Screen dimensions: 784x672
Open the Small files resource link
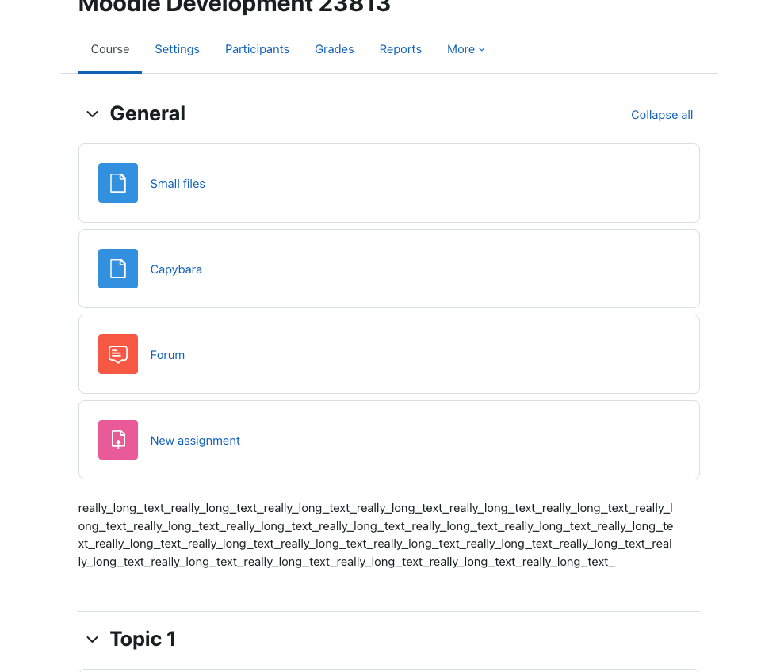pyautogui.click(x=178, y=184)
